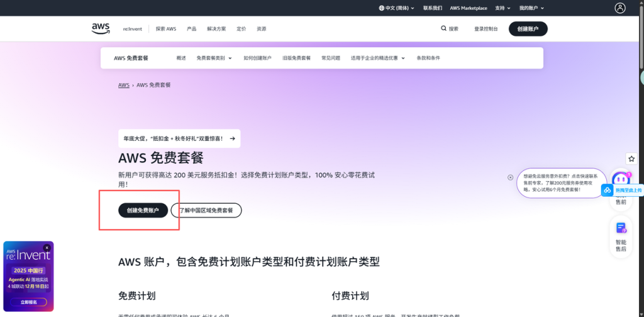The width and height of the screenshot is (644, 317).
Task: Expand the 支持 dropdown menu
Action: 502,8
